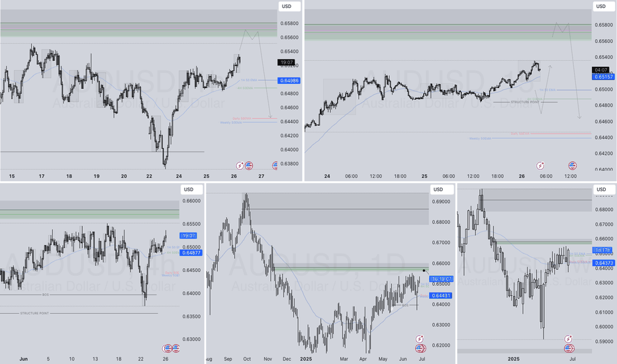This screenshot has width=617, height=364.
Task: Click 'Jun' on the 4h chart time axis
Action: 24,359
